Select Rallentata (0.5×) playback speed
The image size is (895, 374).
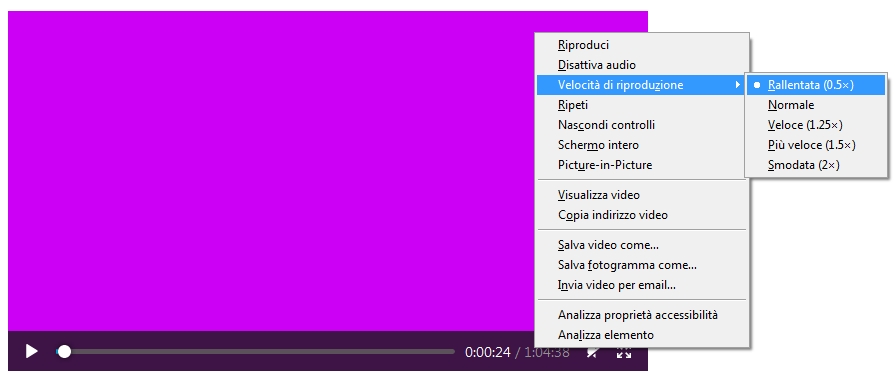point(816,85)
